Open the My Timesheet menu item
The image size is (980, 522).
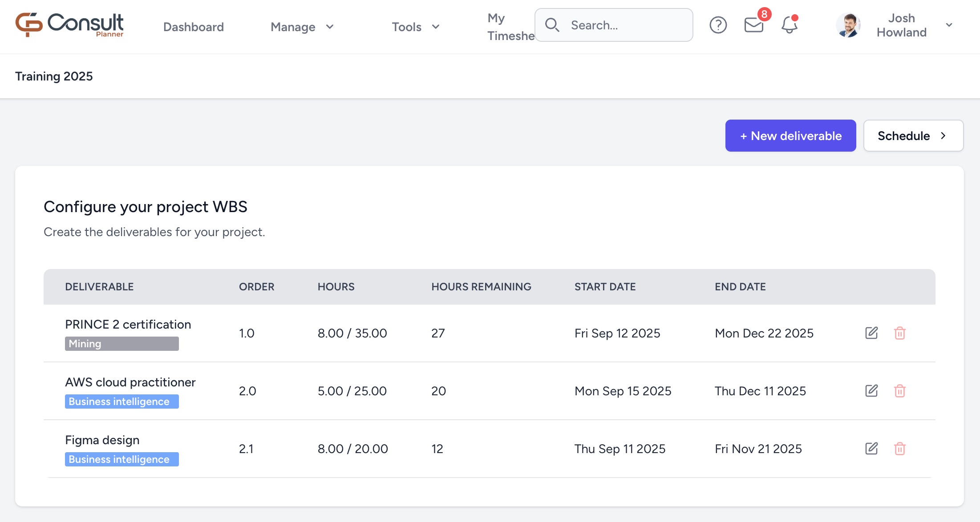[x=510, y=27]
